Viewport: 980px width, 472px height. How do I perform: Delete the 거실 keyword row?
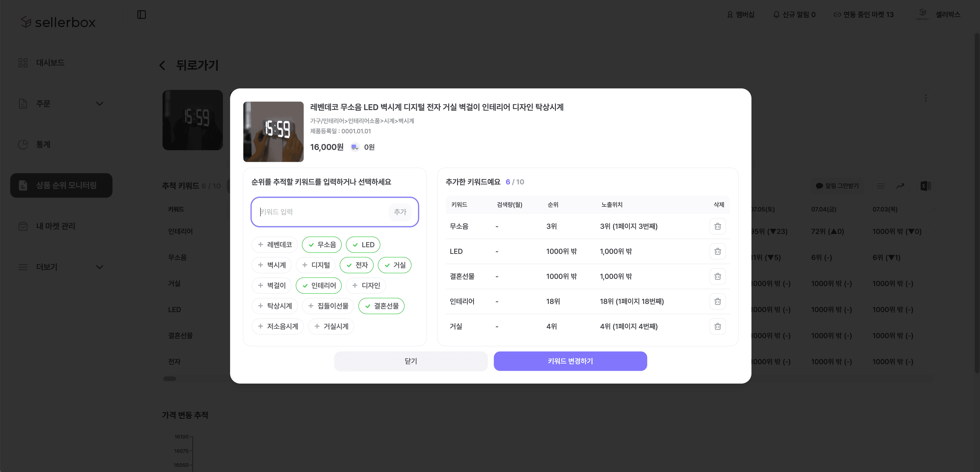pos(717,326)
